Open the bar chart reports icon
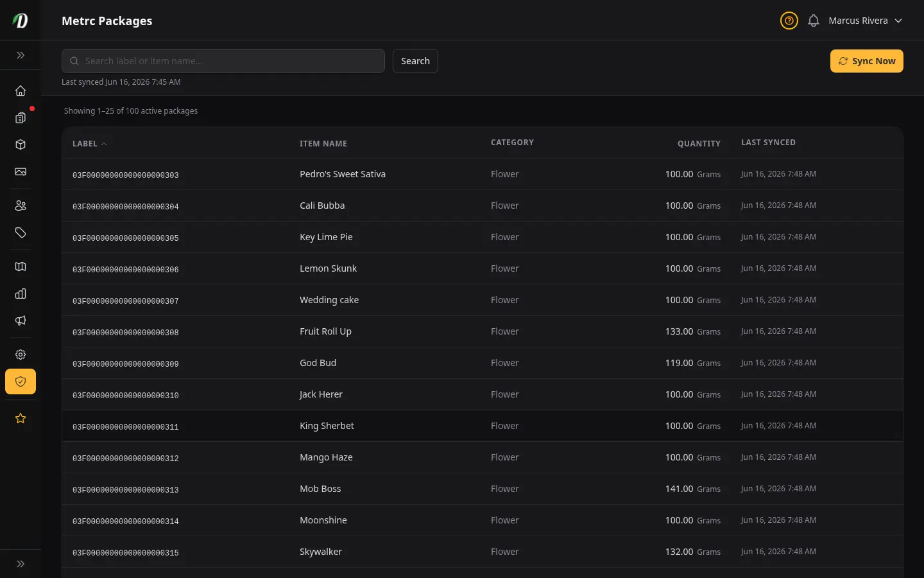924x578 pixels. tap(21, 293)
